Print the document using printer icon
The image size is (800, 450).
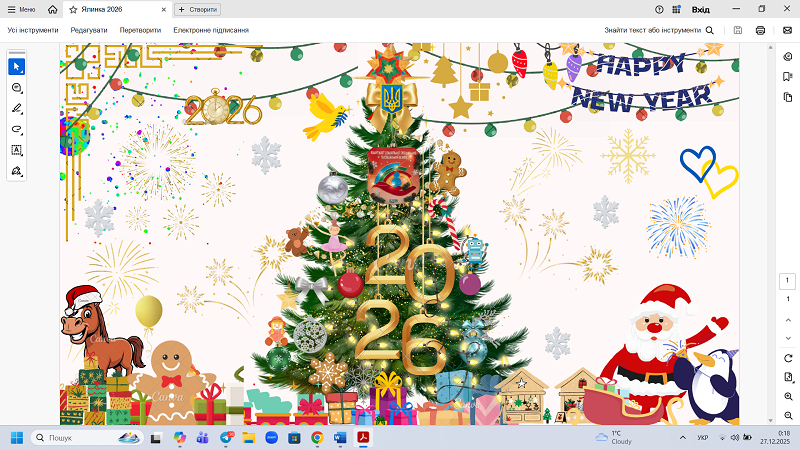coord(761,30)
